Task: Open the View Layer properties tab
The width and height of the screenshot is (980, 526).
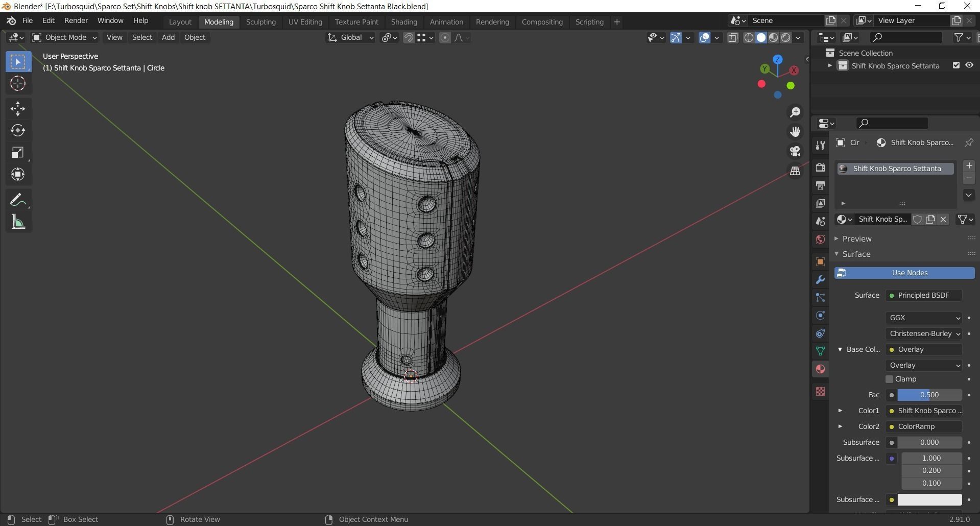Action: click(820, 203)
